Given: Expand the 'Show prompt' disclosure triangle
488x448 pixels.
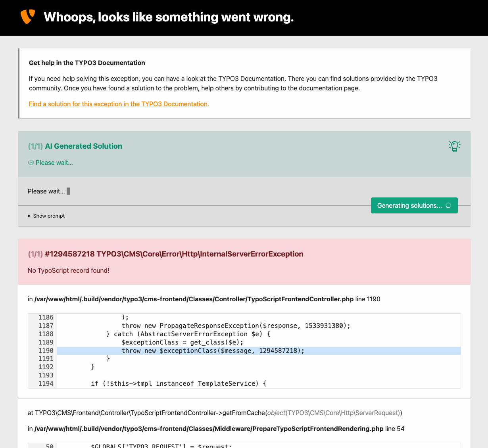Looking at the screenshot, I should coord(29,216).
